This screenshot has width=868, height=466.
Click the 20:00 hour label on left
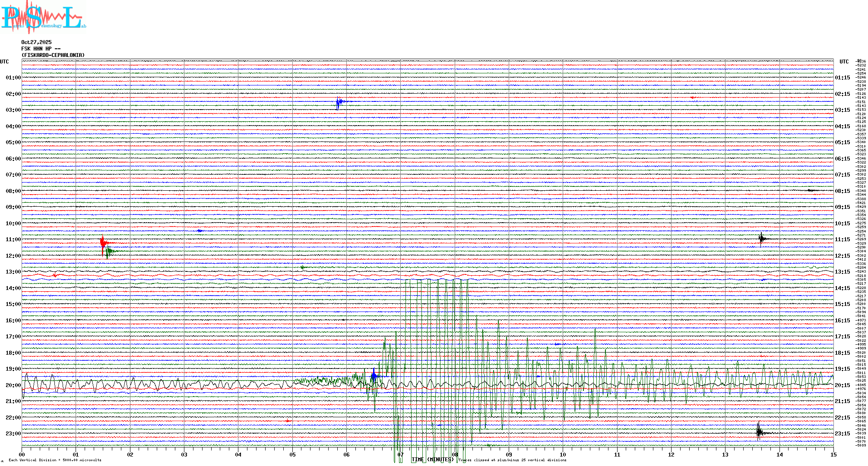pos(13,385)
